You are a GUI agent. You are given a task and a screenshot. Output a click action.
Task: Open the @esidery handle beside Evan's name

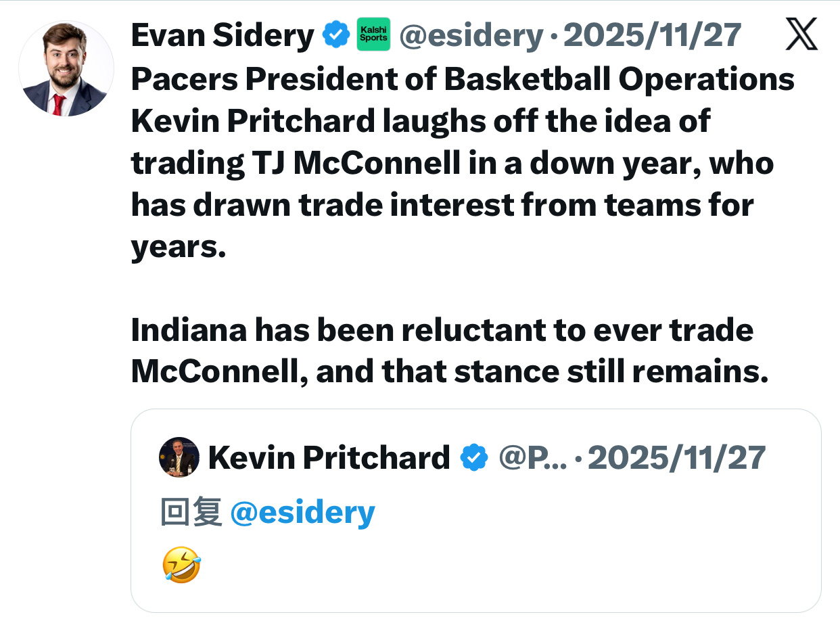pyautogui.click(x=471, y=35)
